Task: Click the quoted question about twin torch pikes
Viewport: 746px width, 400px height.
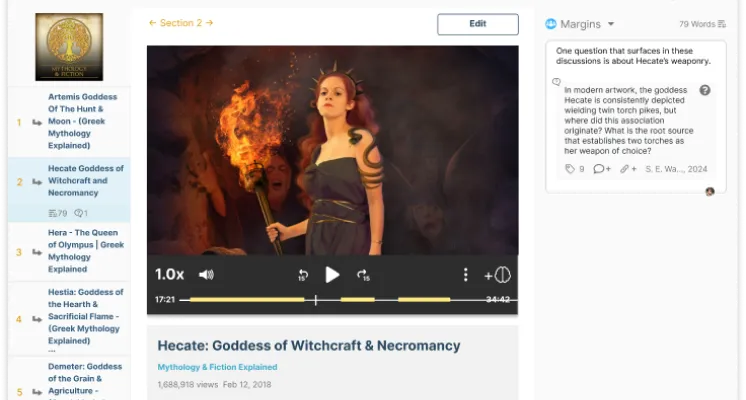Action: (x=628, y=120)
